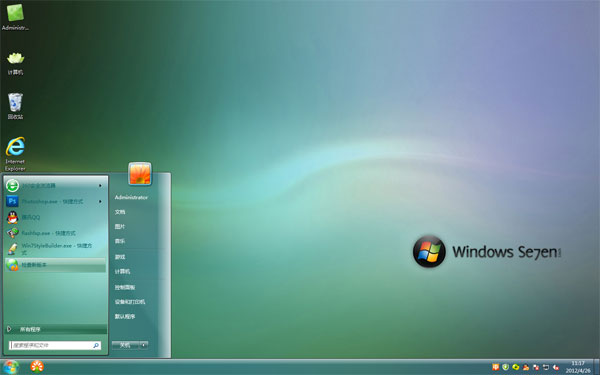
Task: Expand the Photoshop jump list arrow
Action: (x=100, y=201)
